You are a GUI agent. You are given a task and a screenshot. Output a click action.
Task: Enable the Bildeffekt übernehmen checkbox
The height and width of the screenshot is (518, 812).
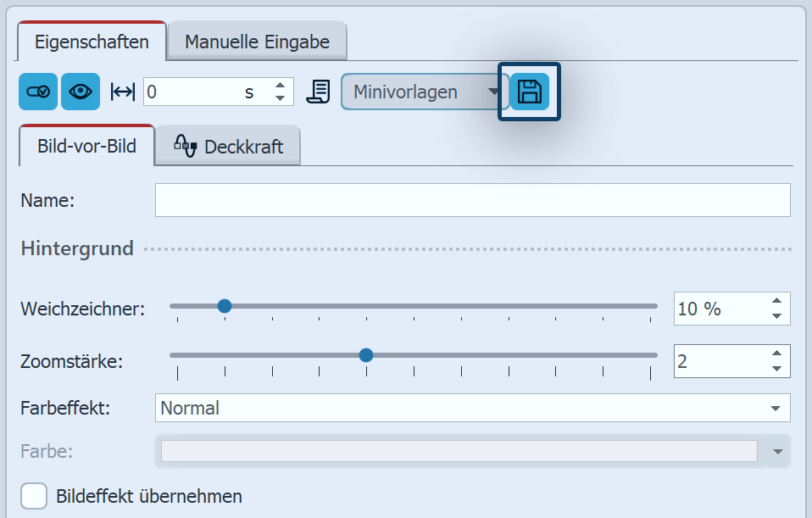35,496
